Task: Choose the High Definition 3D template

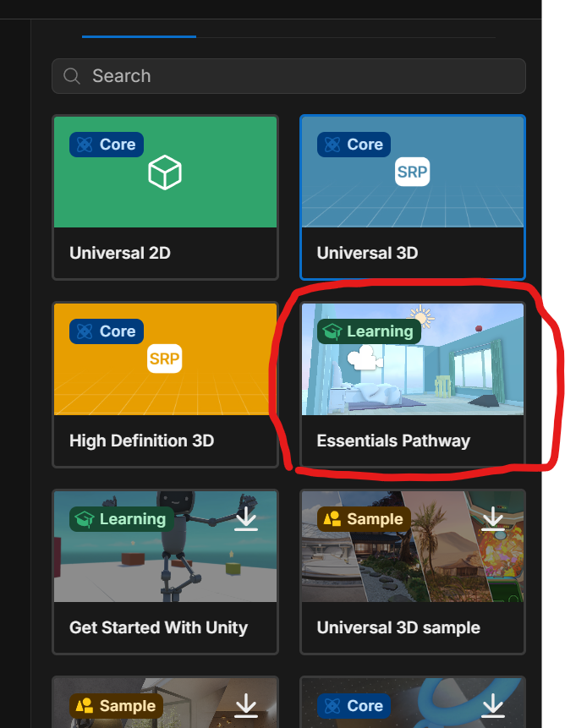Action: pos(165,385)
